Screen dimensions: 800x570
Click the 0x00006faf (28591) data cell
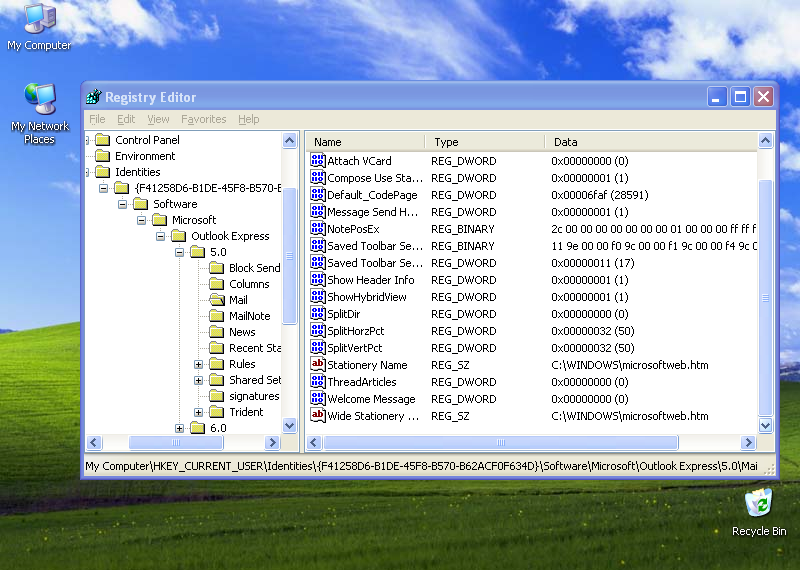pyautogui.click(x=600, y=194)
